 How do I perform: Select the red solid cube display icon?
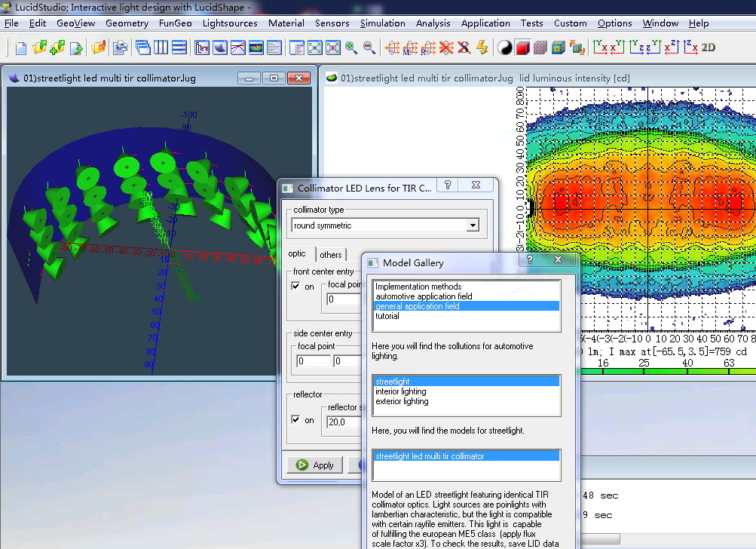(x=522, y=48)
